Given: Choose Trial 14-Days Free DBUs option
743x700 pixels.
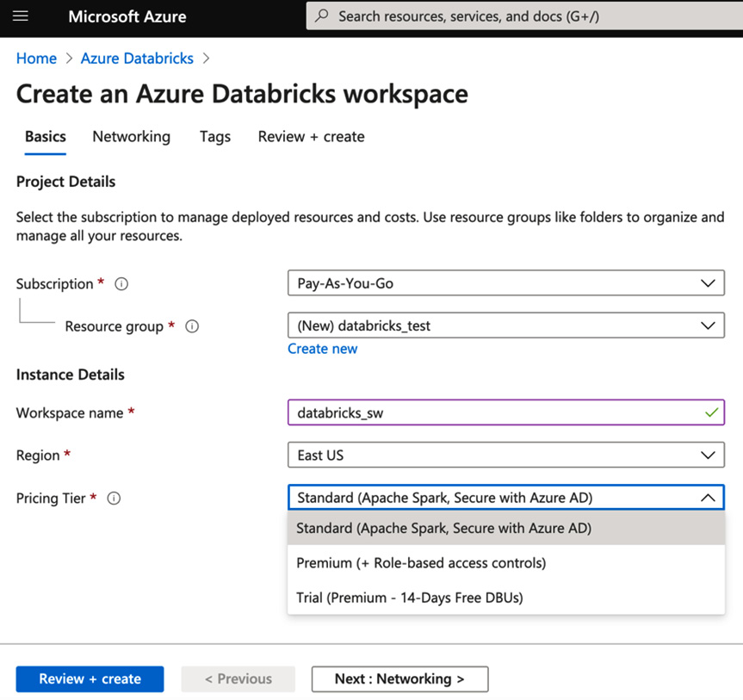Looking at the screenshot, I should pyautogui.click(x=505, y=598).
